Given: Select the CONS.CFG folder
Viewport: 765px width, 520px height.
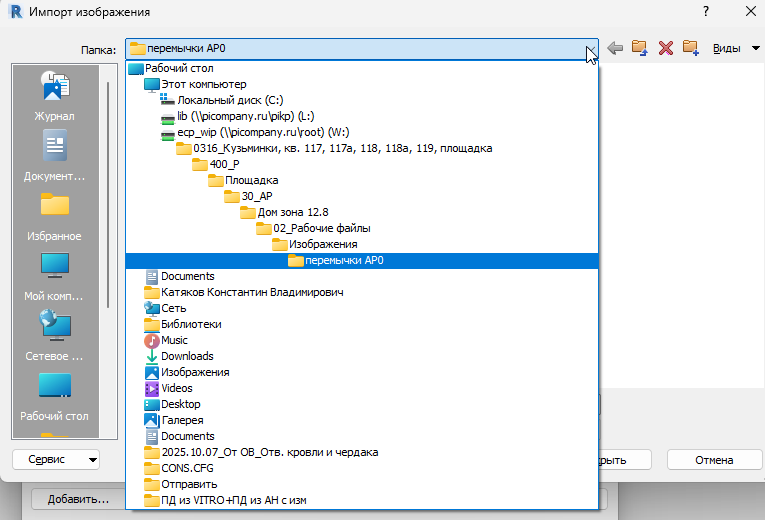Looking at the screenshot, I should (362, 468).
